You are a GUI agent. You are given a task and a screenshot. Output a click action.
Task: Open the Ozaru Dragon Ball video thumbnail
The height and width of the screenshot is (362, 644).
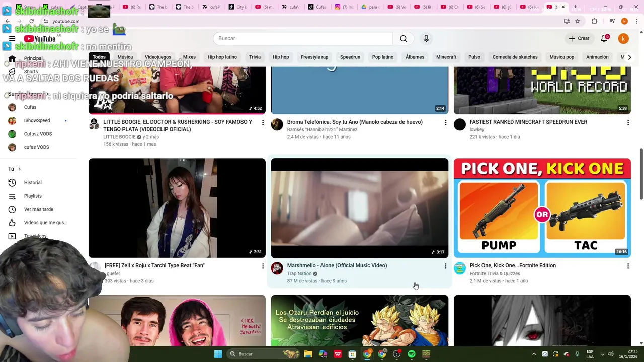[360, 320]
